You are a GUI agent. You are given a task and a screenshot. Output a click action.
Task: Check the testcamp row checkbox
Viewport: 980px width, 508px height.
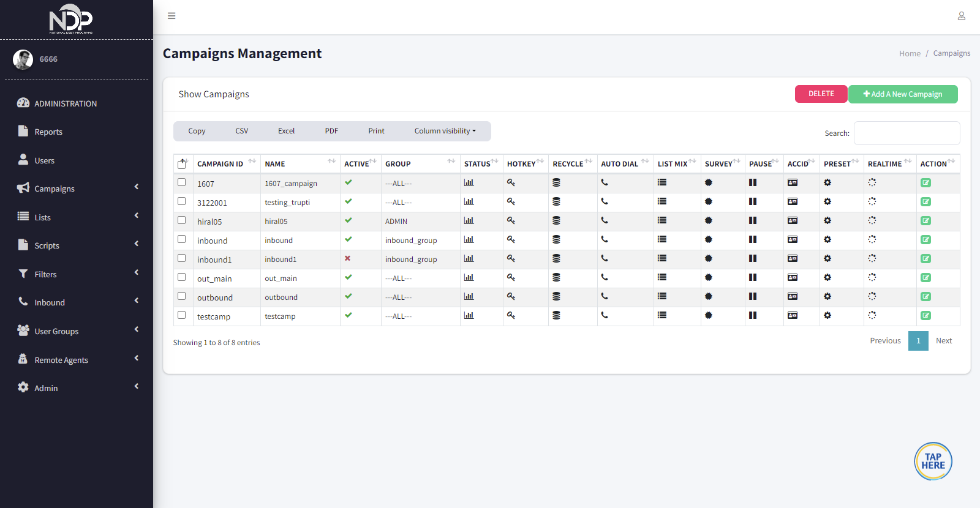tap(182, 315)
